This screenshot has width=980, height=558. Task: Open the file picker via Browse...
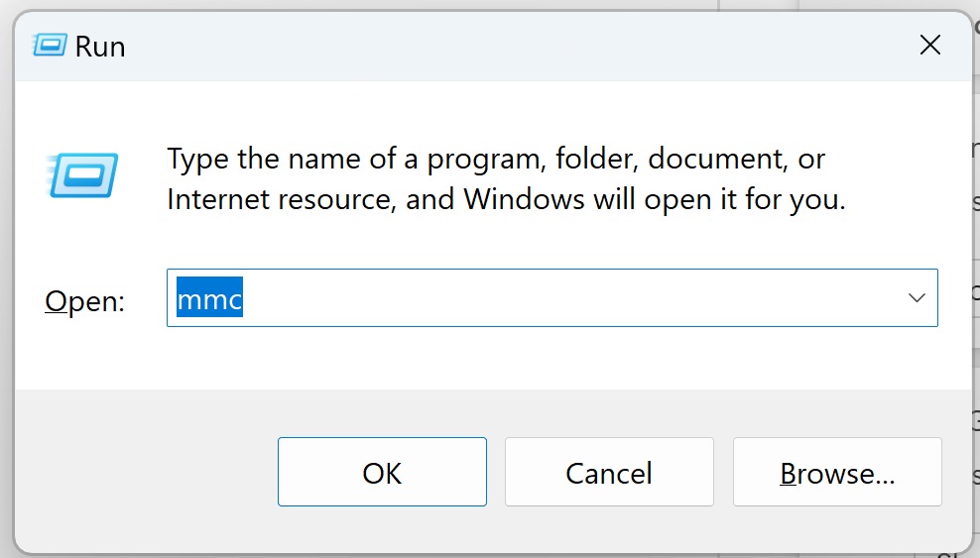[x=837, y=472]
